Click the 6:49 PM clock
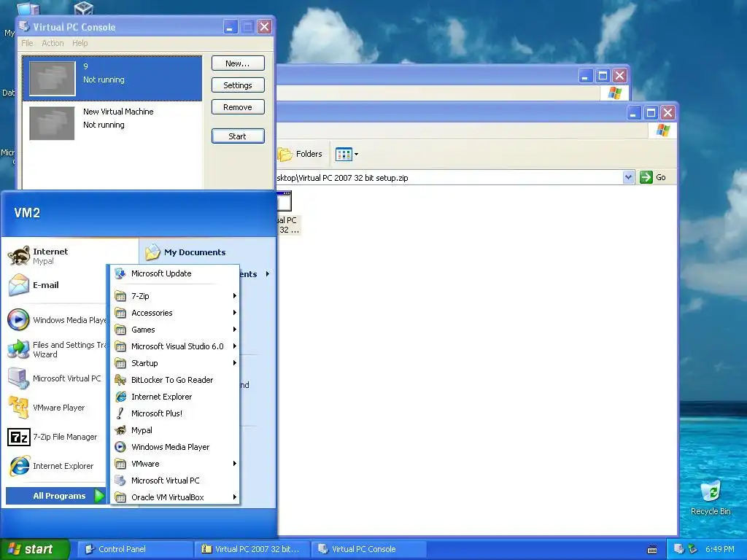This screenshot has width=747, height=560. pyautogui.click(x=720, y=549)
